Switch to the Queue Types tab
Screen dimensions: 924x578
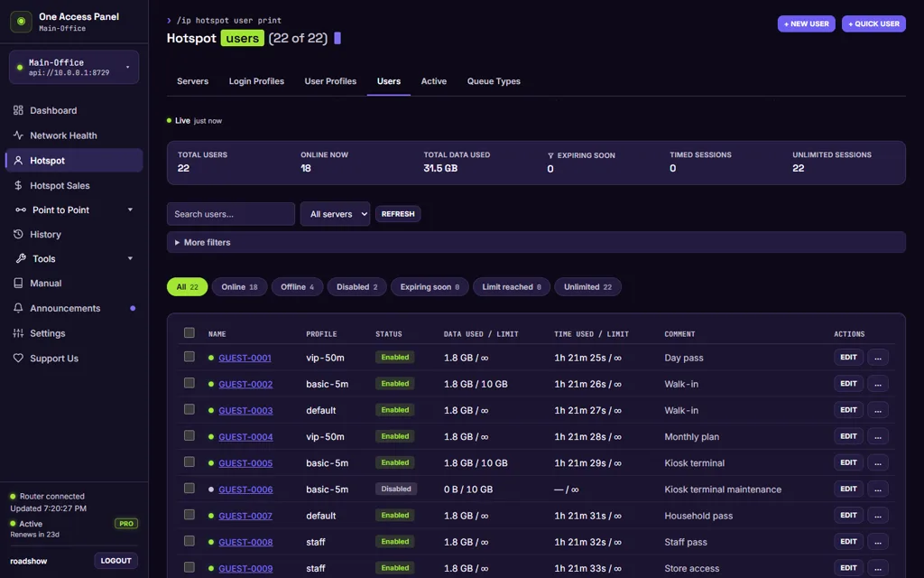tap(494, 81)
